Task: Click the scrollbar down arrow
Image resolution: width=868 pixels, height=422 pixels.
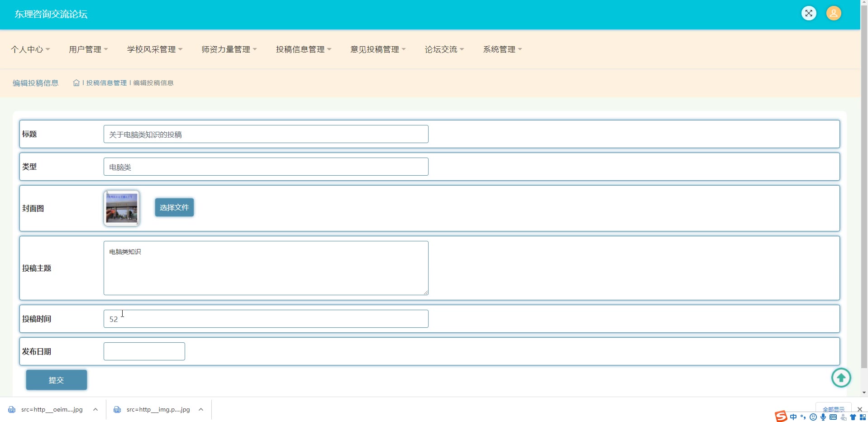Action: pos(864,393)
